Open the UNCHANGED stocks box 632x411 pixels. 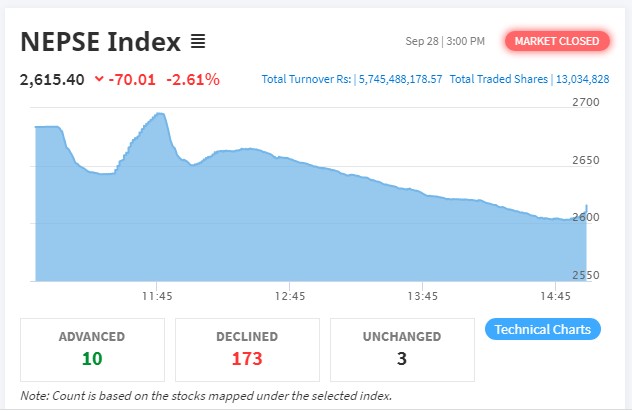tap(401, 347)
